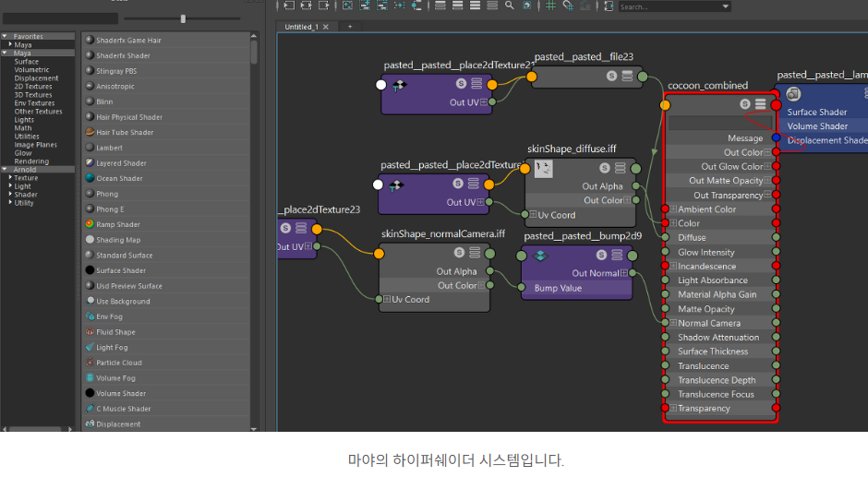Click view mode icon on cocoon_combined node
This screenshot has width=868, height=477.
click(761, 104)
